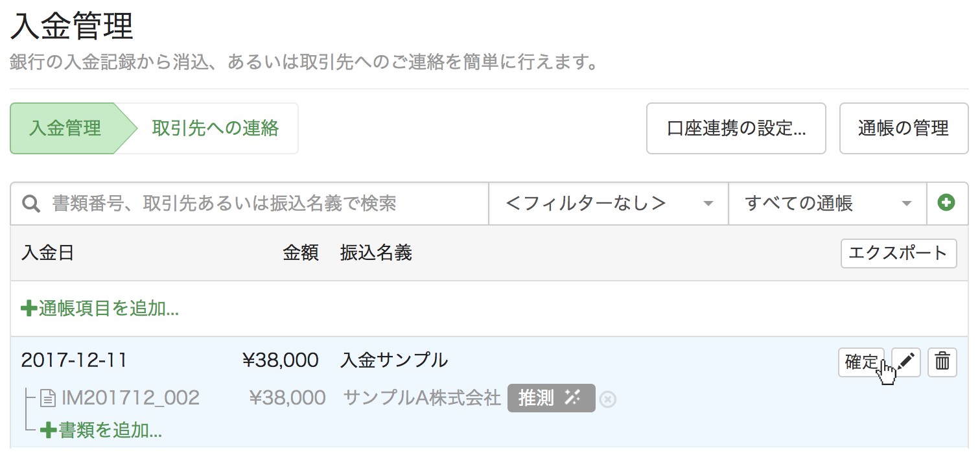Image resolution: width=980 pixels, height=459 pixels.
Task: Switch to the 取引先への連絡 tab
Action: tap(214, 128)
